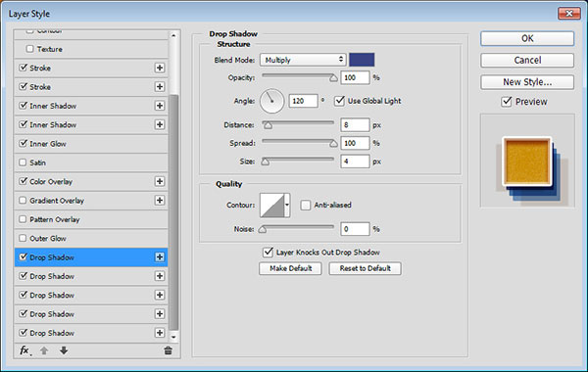Add another Color Overlay via plus icon
The height and width of the screenshot is (372, 588).
point(160,181)
